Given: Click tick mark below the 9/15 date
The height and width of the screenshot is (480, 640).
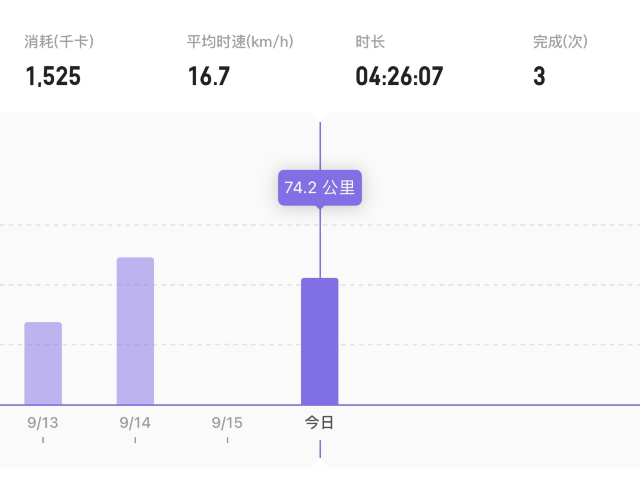Looking at the screenshot, I should (227, 439).
